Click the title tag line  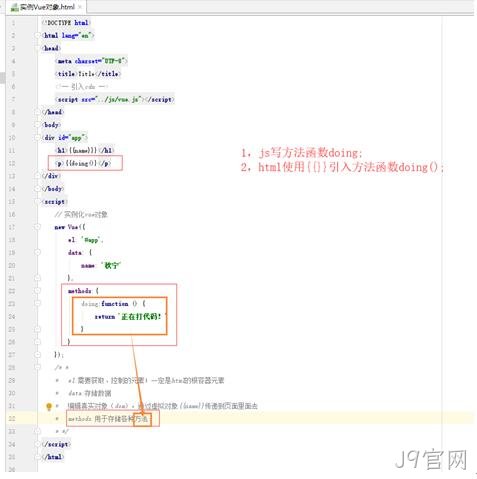pos(88,74)
